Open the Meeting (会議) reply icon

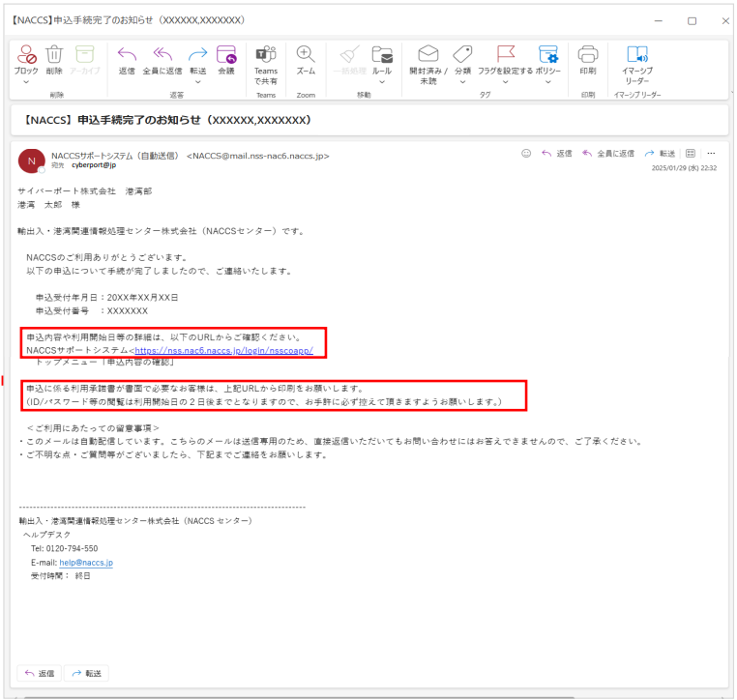226,55
